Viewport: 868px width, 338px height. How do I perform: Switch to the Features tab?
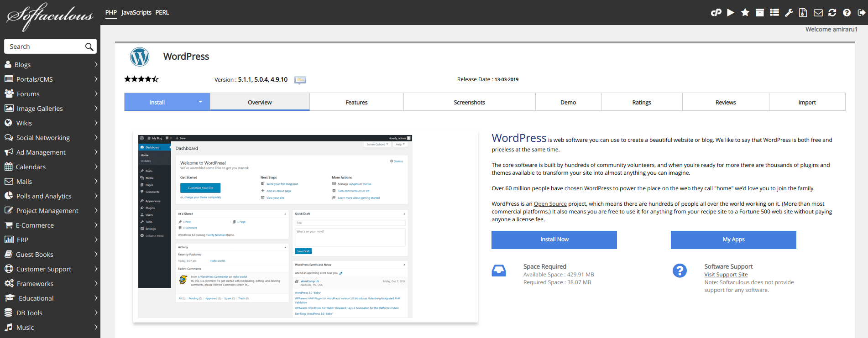click(x=356, y=102)
